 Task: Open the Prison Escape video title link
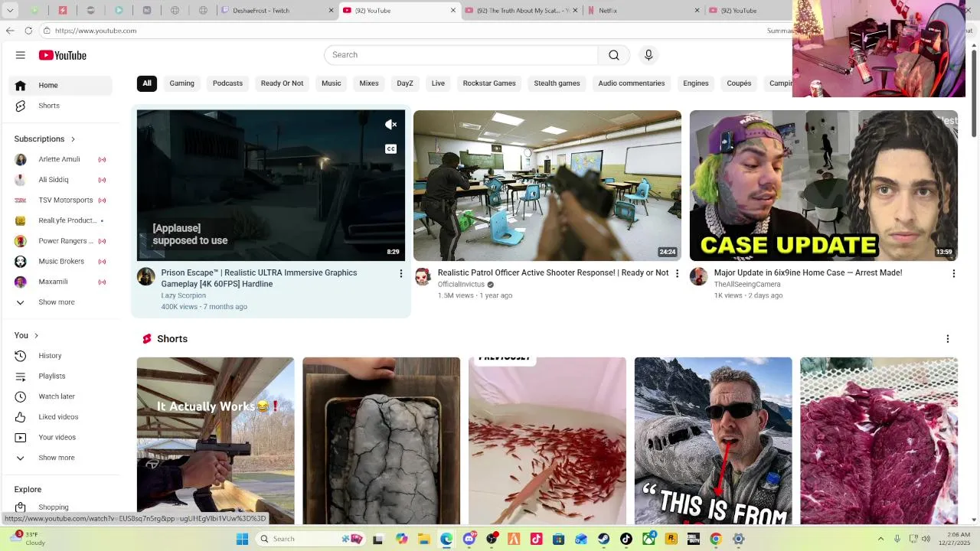[x=259, y=279]
